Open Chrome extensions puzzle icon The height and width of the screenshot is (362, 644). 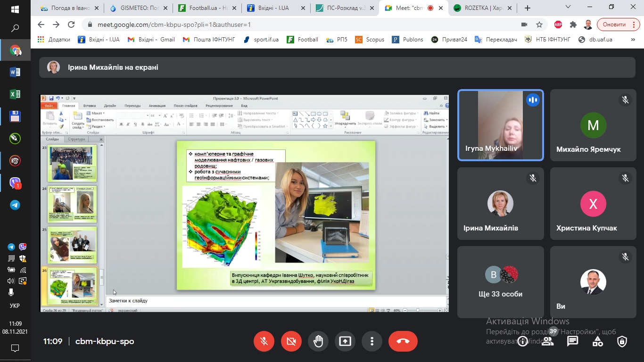point(573,25)
